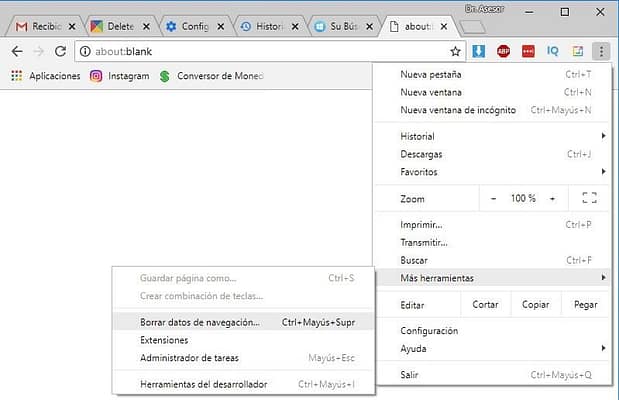Open Extensiones from the submenu
619x400 pixels.
[243, 340]
